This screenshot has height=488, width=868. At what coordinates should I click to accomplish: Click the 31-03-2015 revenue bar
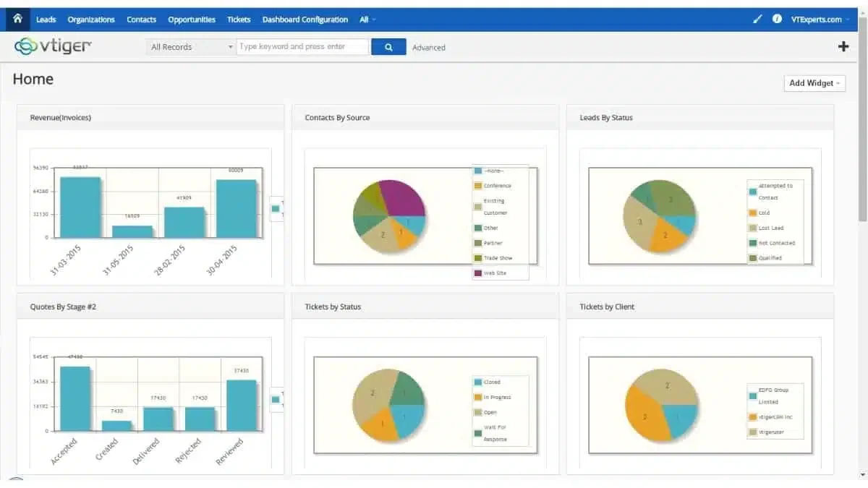point(80,207)
